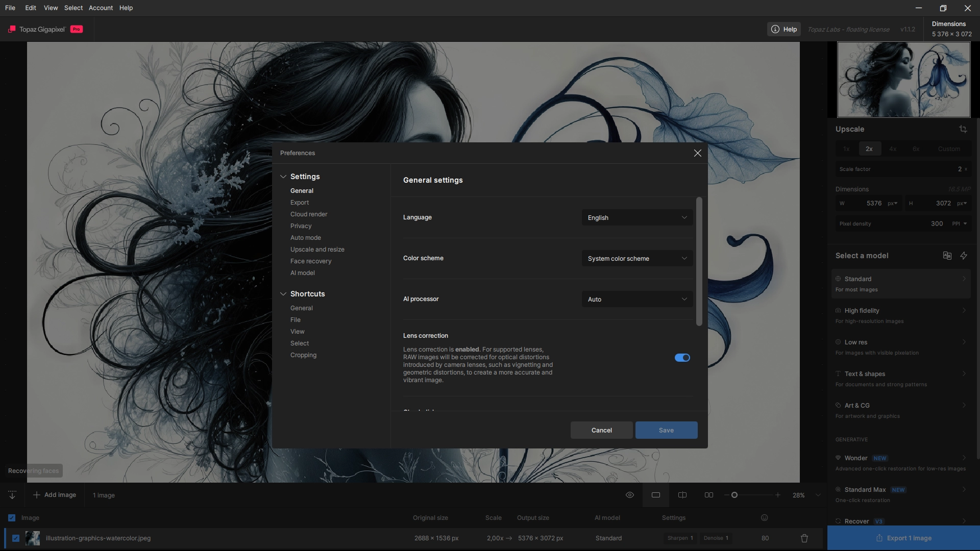Viewport: 980px width, 551px height.
Task: Switch to split view icon
Action: pos(682,495)
